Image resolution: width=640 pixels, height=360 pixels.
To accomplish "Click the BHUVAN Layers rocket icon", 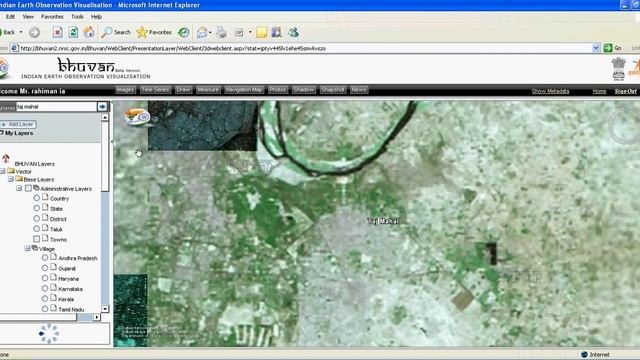I will 6,159.
